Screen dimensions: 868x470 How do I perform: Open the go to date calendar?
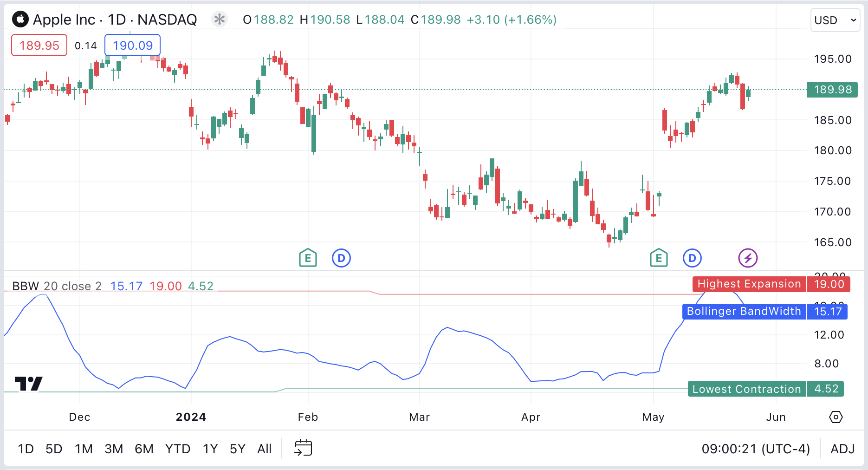[x=303, y=448]
